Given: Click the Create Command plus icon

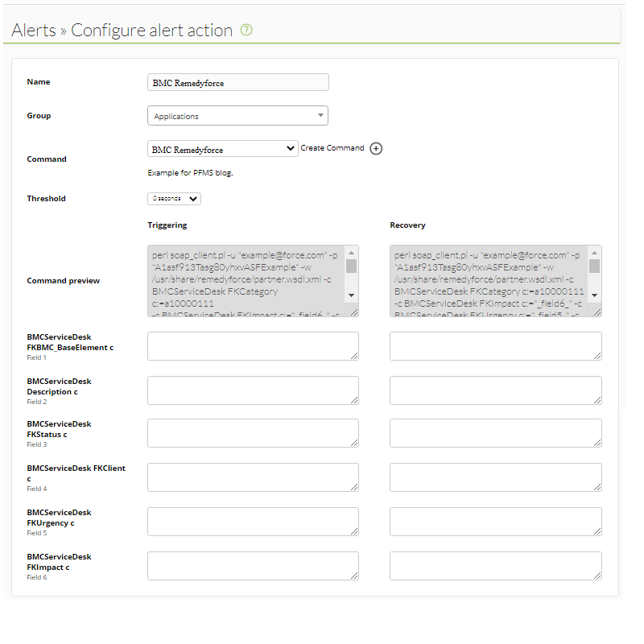Looking at the screenshot, I should coord(376,148).
